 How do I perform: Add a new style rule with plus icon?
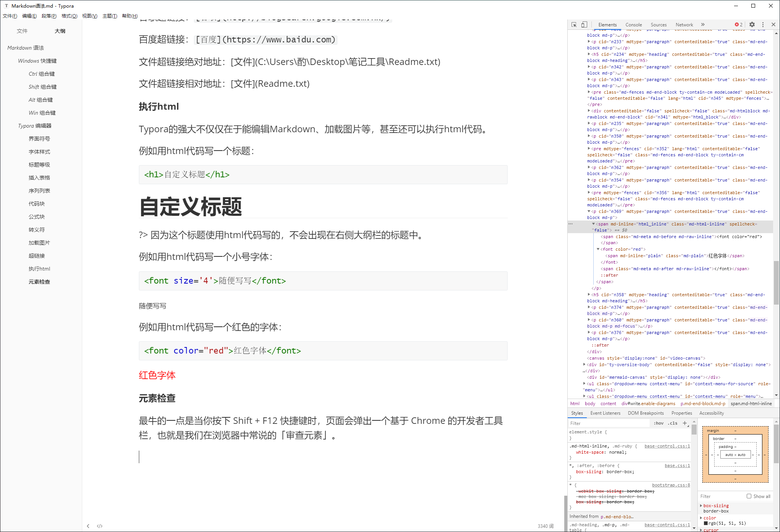[x=685, y=423]
